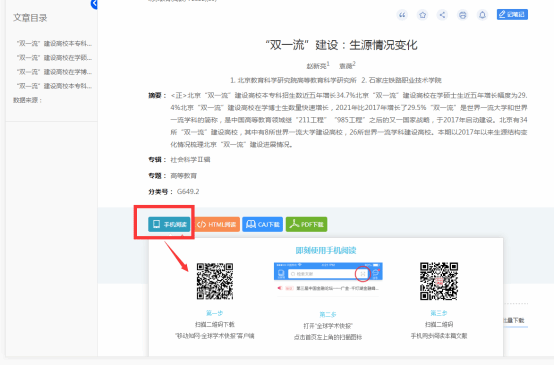Screen dimensions: 554x365
Task: Jump to section “双一流”建设高校在学硕...
Action: point(54,58)
